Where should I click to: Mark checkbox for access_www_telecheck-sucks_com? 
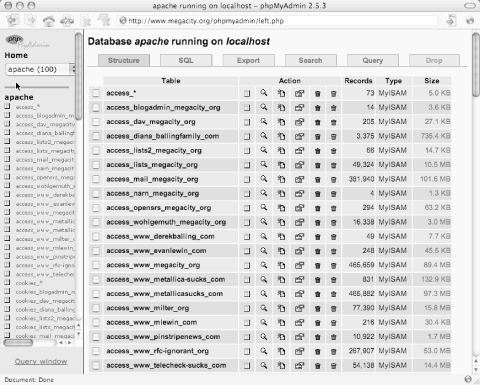(96, 365)
